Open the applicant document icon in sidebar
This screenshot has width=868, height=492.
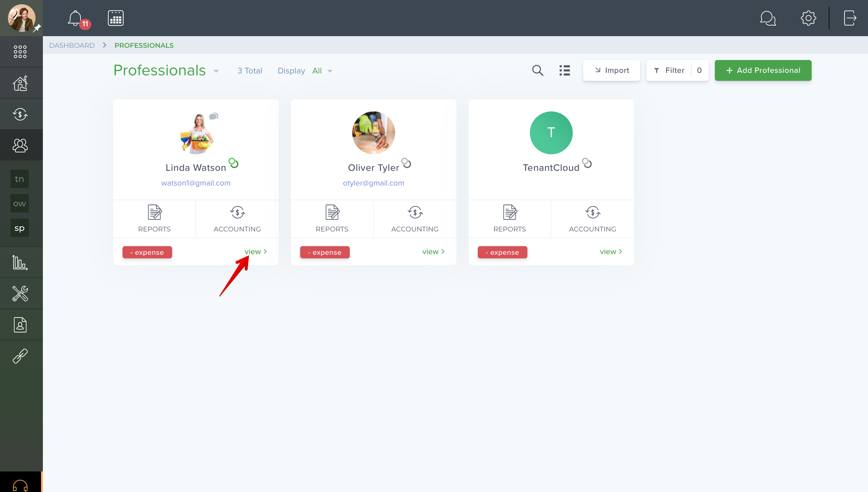(x=20, y=325)
